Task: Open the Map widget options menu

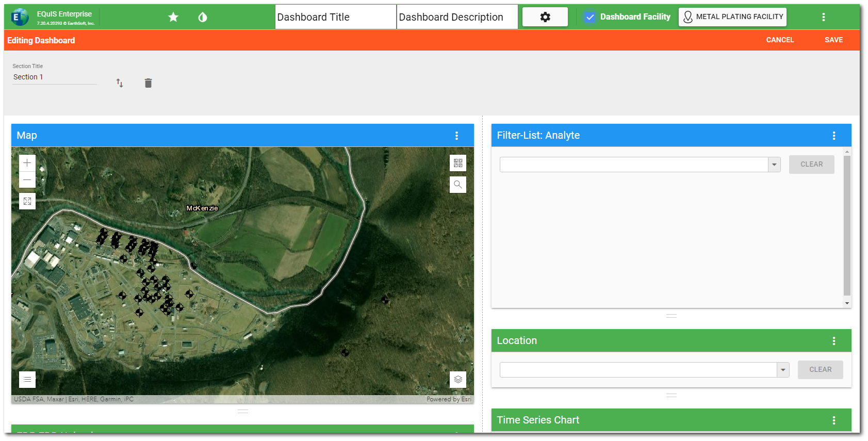Action: pos(456,136)
